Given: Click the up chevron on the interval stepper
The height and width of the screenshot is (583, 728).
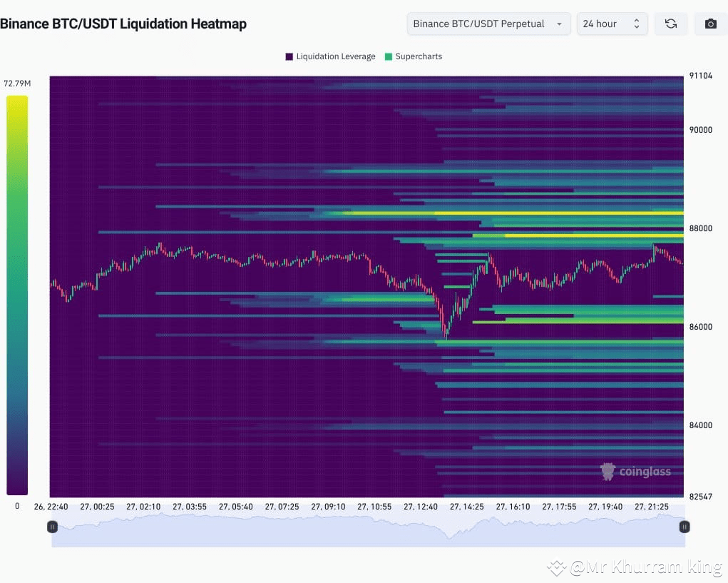Looking at the screenshot, I should point(637,20).
